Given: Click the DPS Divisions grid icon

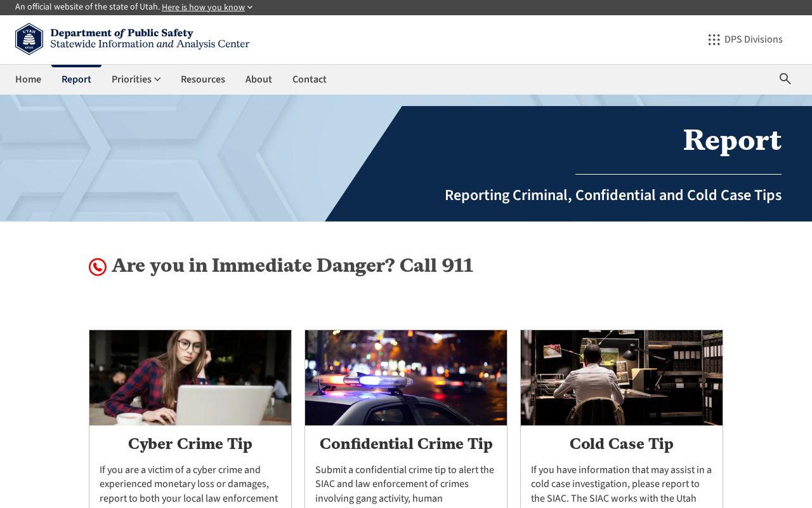Looking at the screenshot, I should coord(714,39).
